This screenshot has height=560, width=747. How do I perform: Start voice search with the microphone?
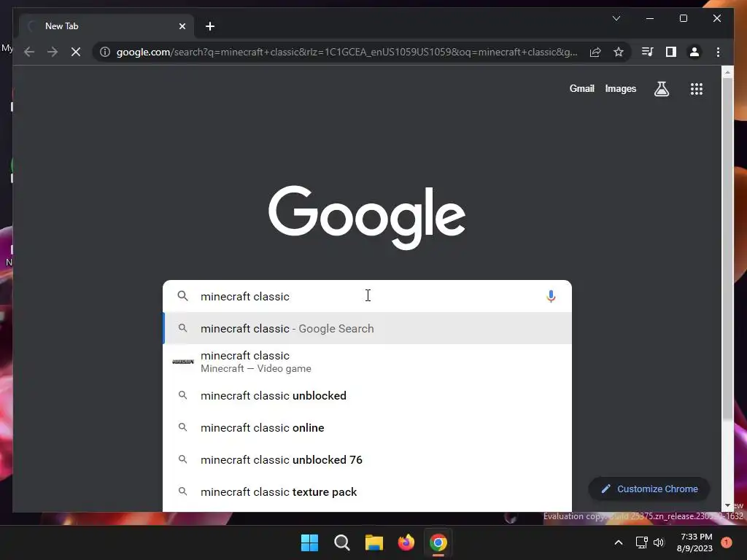coord(551,296)
